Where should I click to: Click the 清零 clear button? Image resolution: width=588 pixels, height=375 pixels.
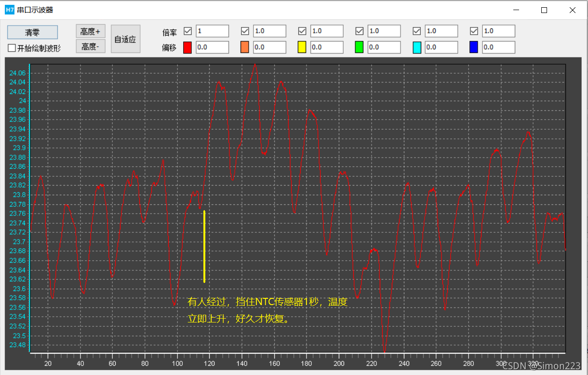(32, 32)
